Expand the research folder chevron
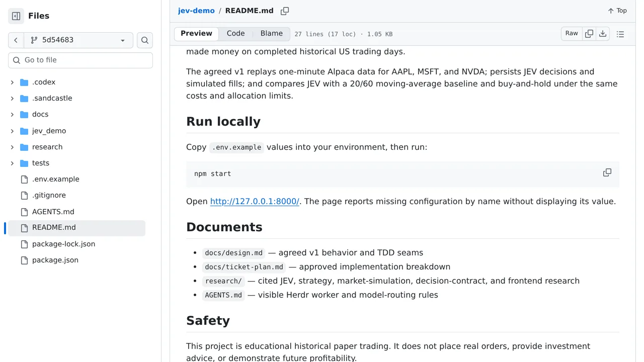The width and height of the screenshot is (644, 362). [12, 147]
